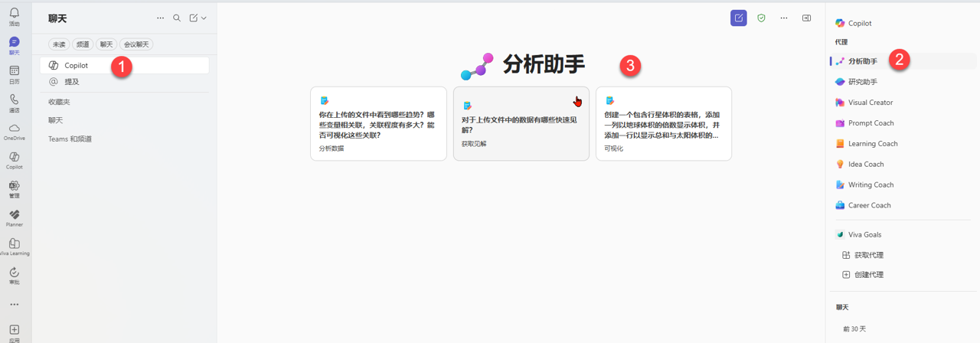The image size is (980, 343).
Task: Filter chats by 未读
Action: tap(59, 44)
